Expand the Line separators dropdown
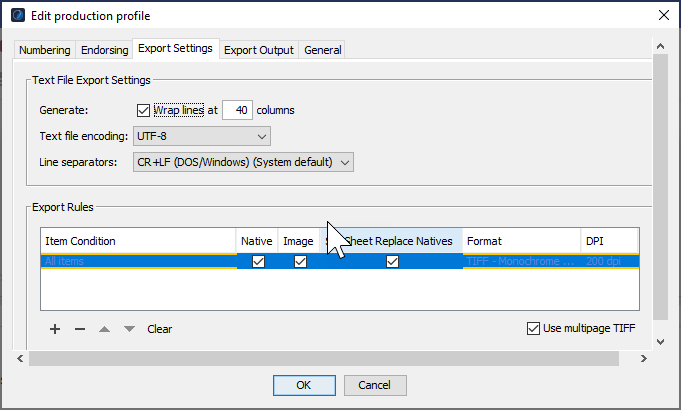This screenshot has height=410, width=681. coord(243,161)
